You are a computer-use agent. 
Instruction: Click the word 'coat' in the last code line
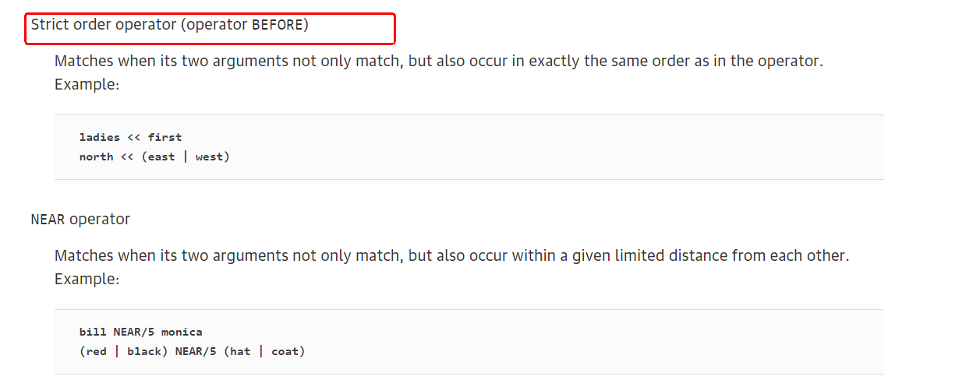[x=285, y=351]
